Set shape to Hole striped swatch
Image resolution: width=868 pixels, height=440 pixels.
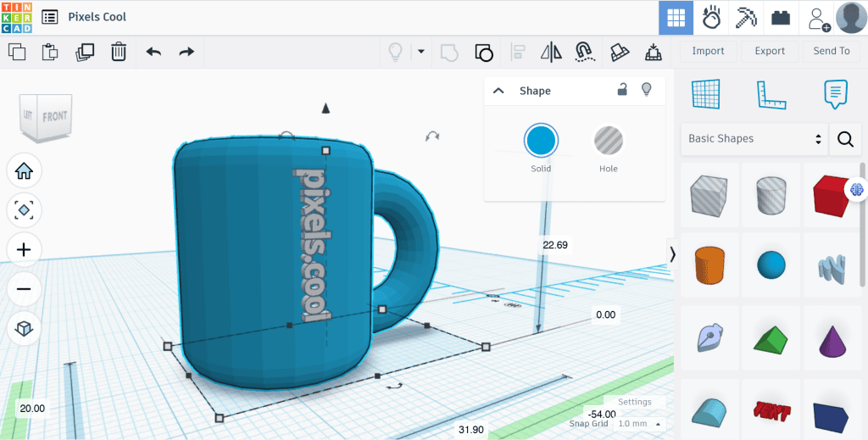pyautogui.click(x=609, y=141)
